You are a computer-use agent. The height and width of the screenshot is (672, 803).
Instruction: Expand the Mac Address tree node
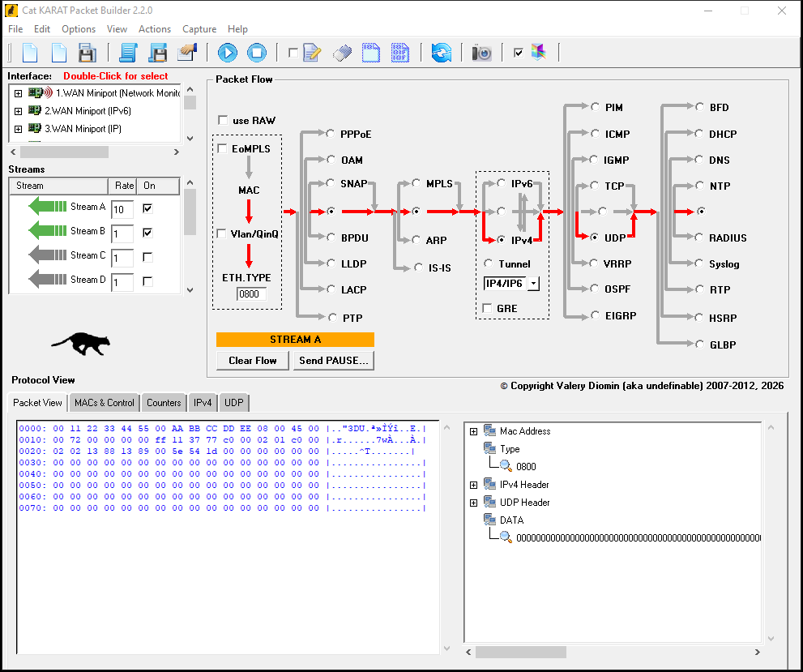(x=474, y=431)
